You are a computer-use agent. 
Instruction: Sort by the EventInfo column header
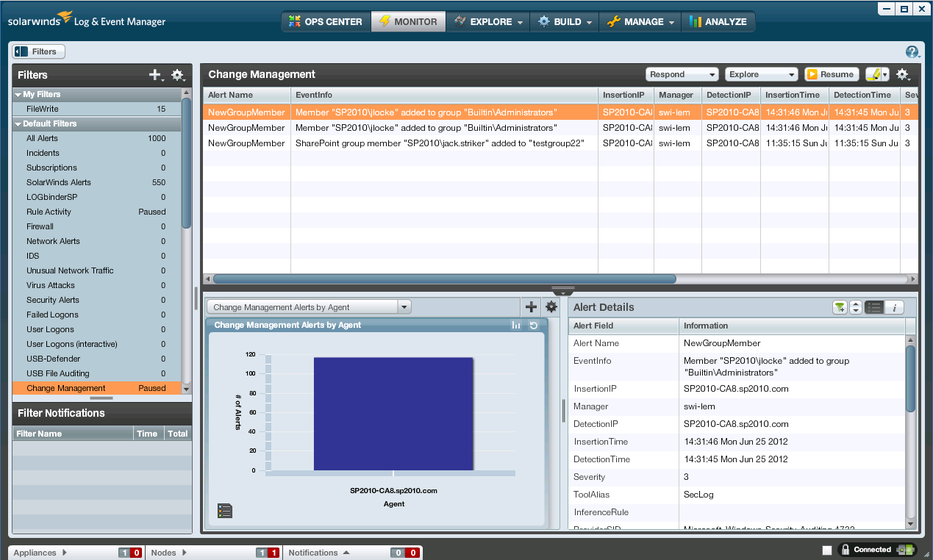tap(444, 95)
